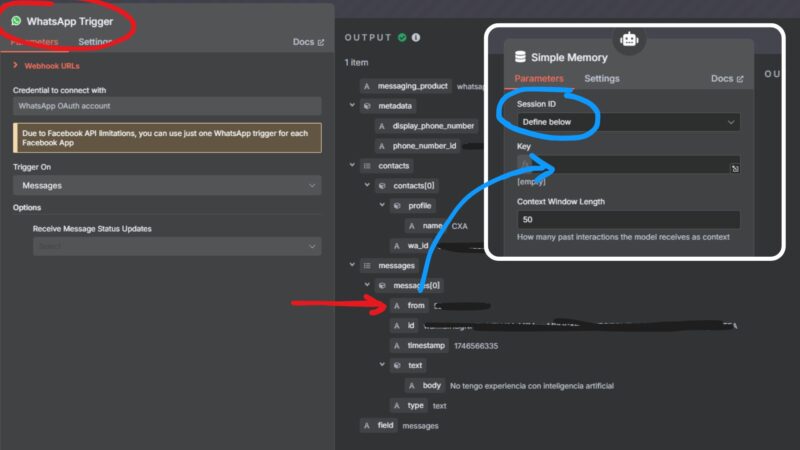Click the profile object cube icon

coord(397,206)
